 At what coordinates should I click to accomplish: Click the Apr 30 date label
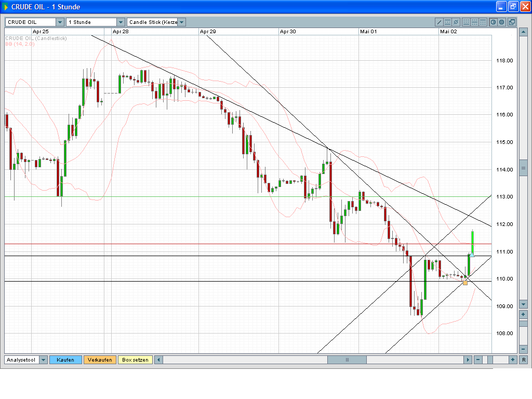point(288,32)
